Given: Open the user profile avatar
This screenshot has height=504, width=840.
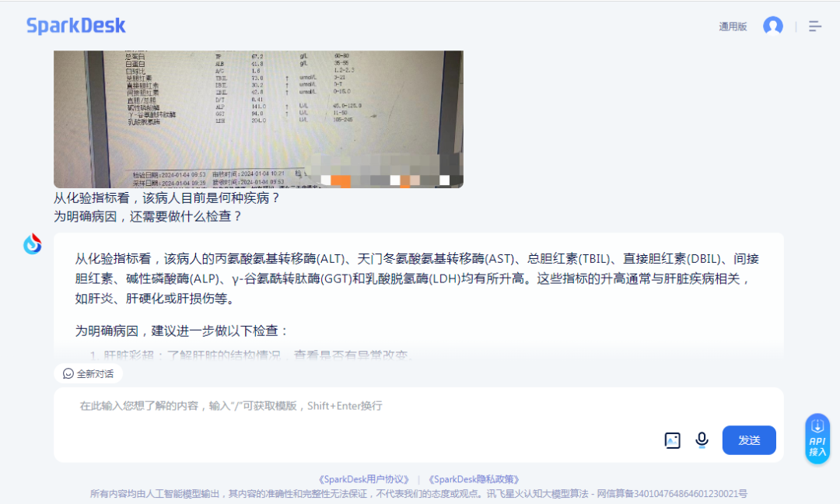Looking at the screenshot, I should pos(772,26).
